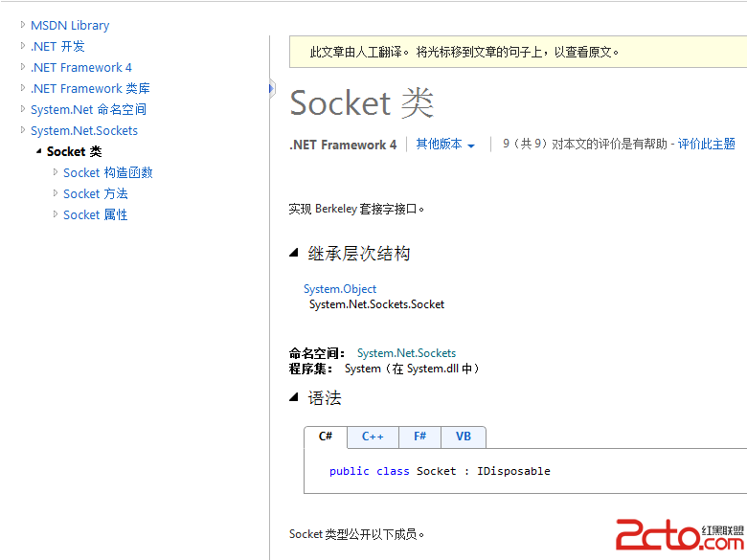Expand the System.Net 命名空间 tree arrow
Screen dimensions: 747x560
point(22,108)
